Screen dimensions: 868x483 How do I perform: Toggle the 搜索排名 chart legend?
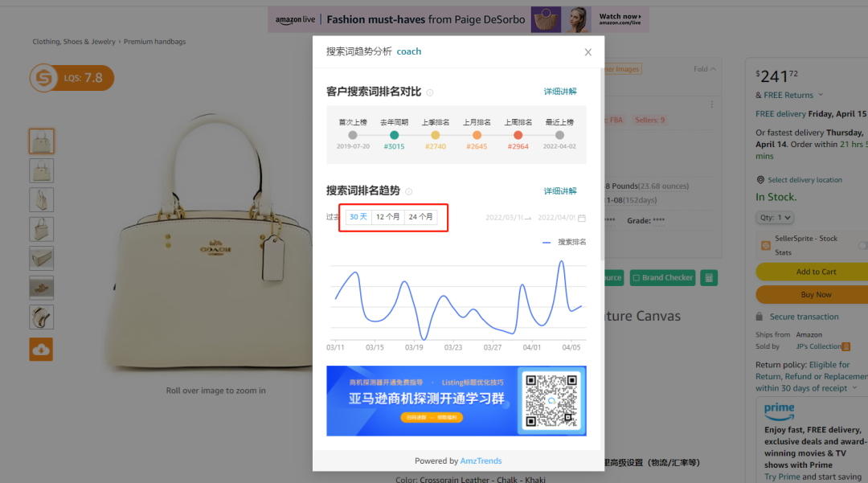(x=564, y=242)
